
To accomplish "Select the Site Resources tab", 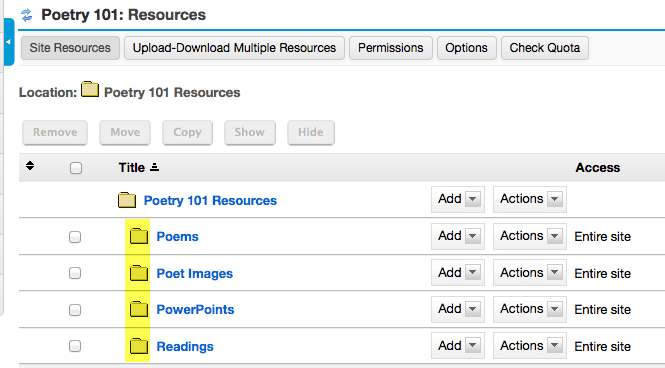I will coord(70,48).
